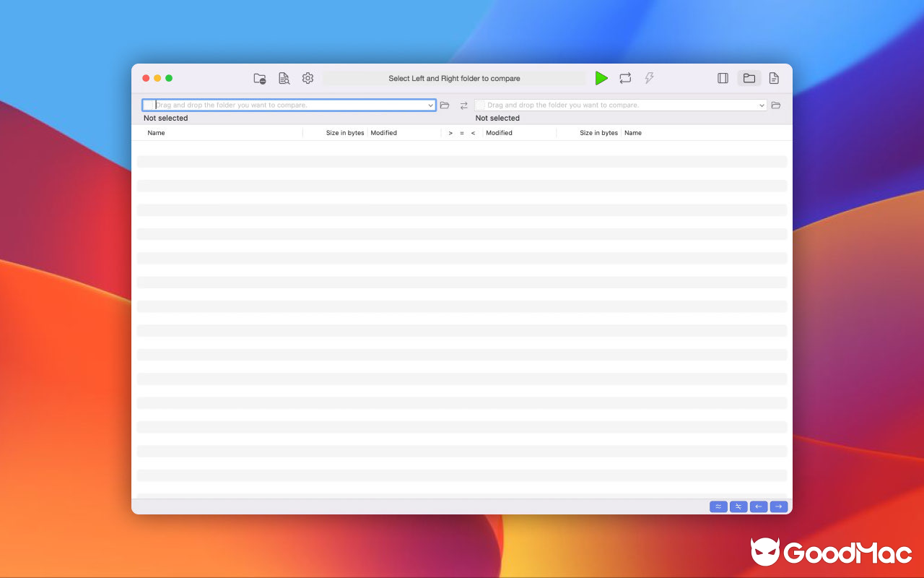Swap the left and right folders
This screenshot has width=924, height=578.
tap(463, 105)
